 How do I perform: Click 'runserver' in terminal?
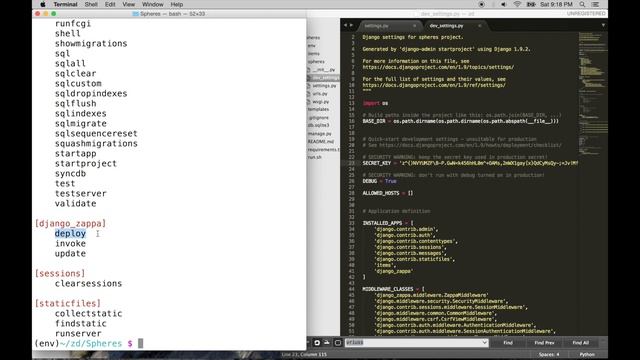tap(78, 333)
